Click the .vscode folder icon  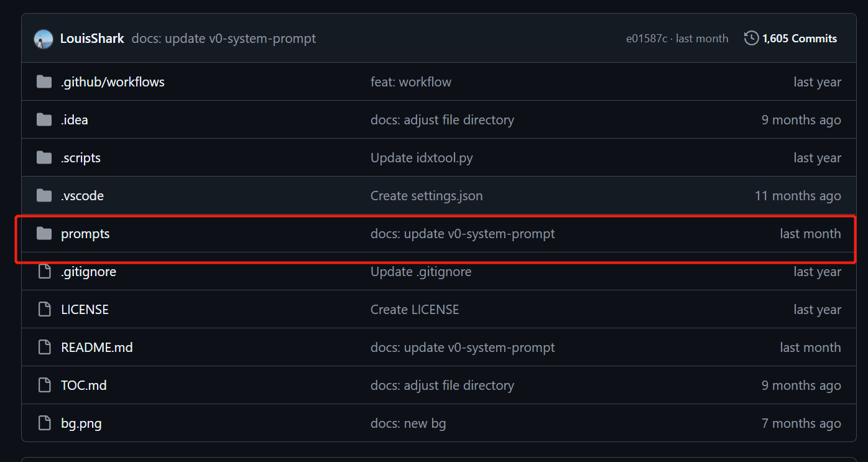[x=44, y=196]
